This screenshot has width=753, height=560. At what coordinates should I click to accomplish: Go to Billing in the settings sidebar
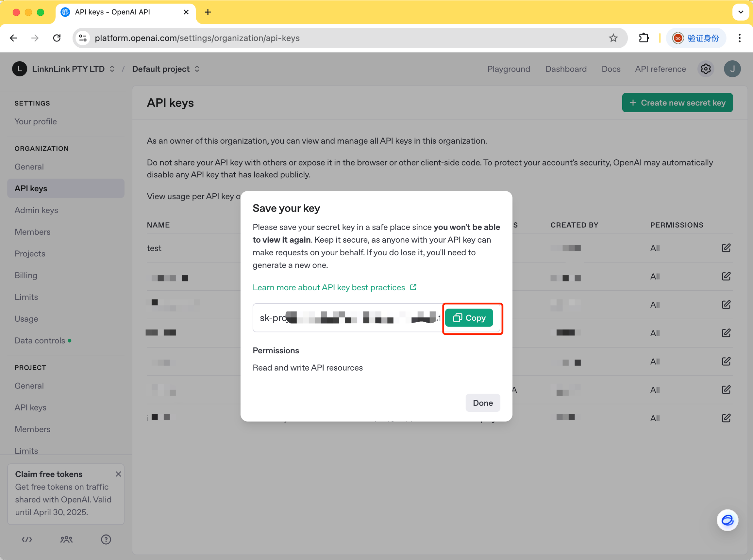coord(26,275)
